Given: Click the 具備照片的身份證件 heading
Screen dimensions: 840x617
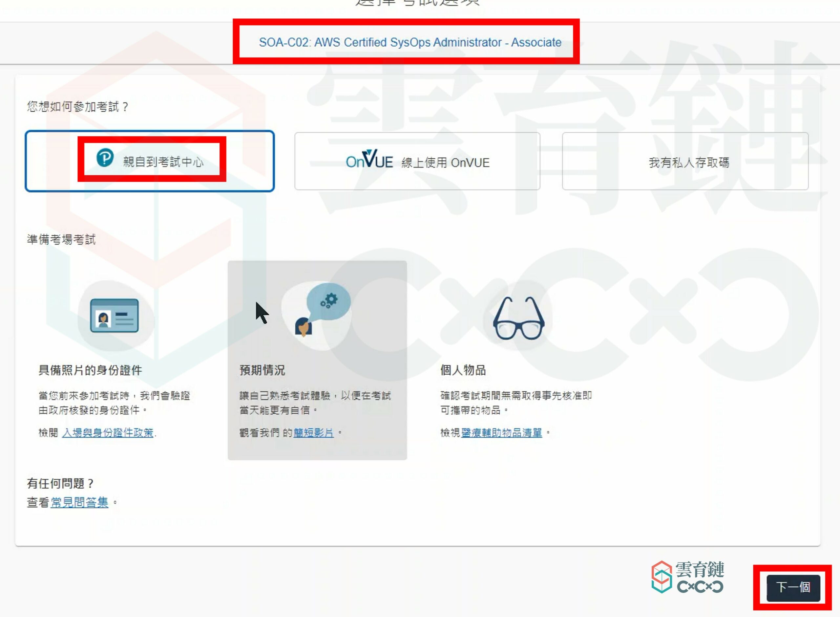Looking at the screenshot, I should coord(90,370).
